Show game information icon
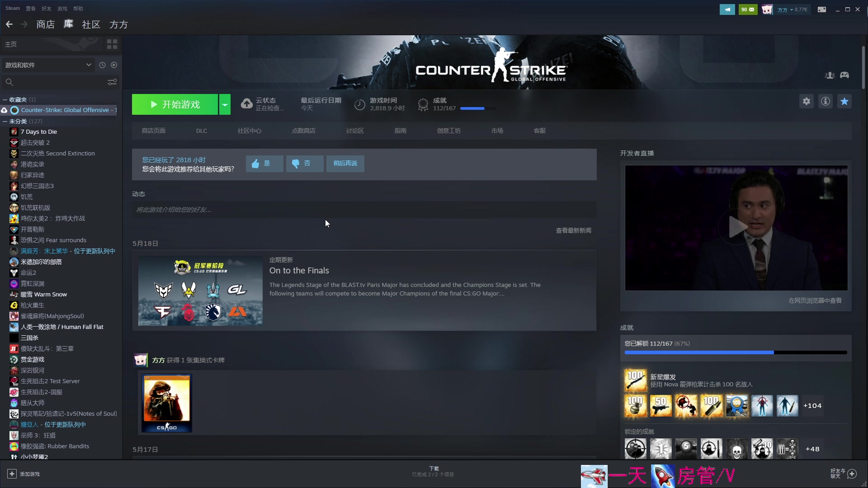Viewport: 868px width, 488px height. [x=826, y=101]
